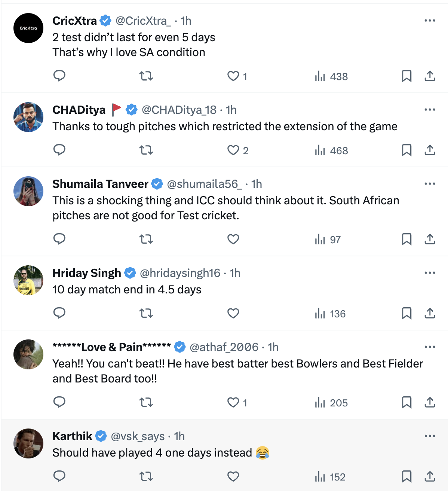Reply to Karthik's one days tweet
448x491 pixels.
coord(59,476)
